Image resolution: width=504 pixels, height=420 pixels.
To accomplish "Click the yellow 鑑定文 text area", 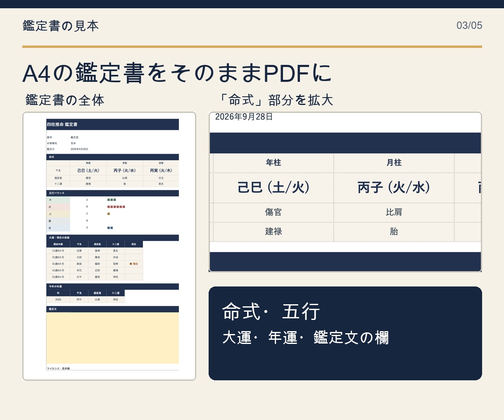I will (112, 338).
